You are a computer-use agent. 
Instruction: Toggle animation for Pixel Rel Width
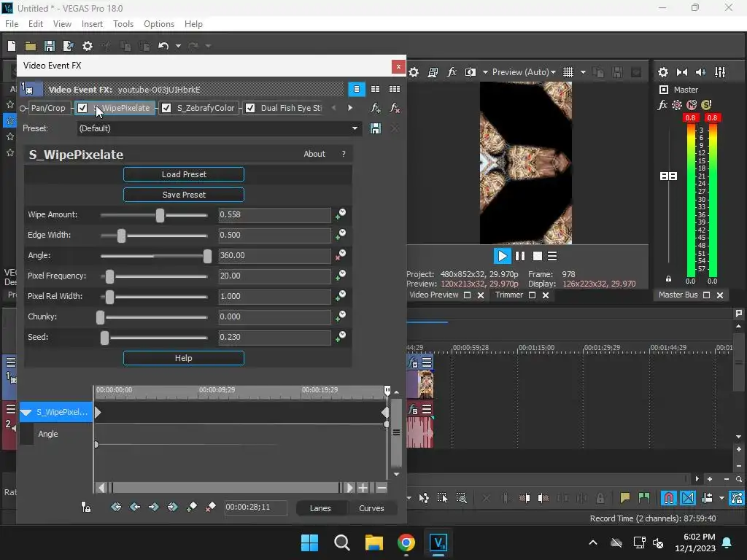[340, 296]
